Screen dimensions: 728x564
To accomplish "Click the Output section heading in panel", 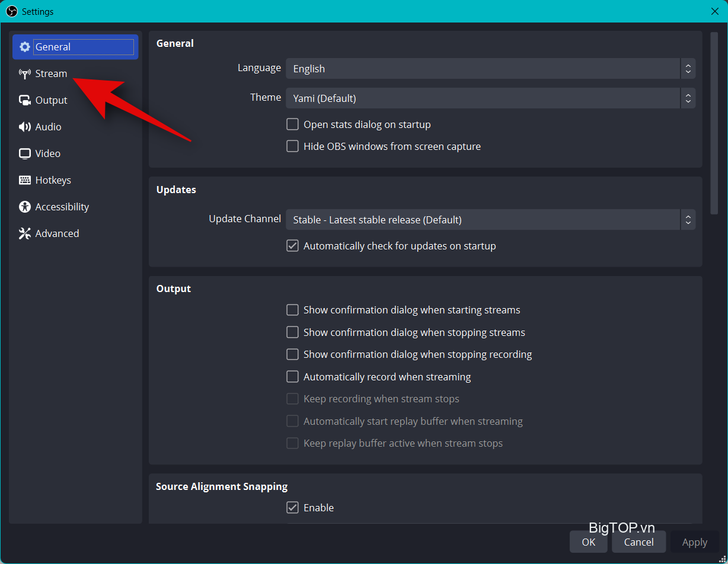I will coord(174,289).
